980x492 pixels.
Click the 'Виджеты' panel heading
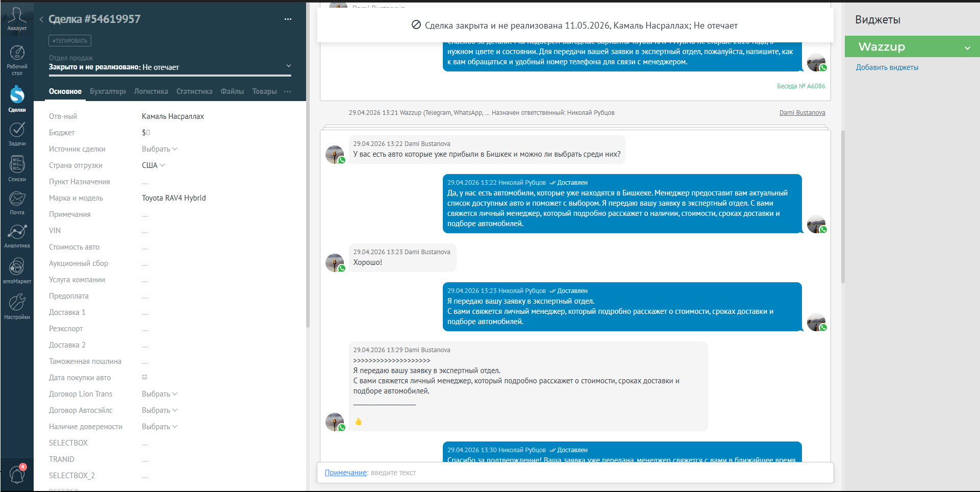click(x=877, y=20)
